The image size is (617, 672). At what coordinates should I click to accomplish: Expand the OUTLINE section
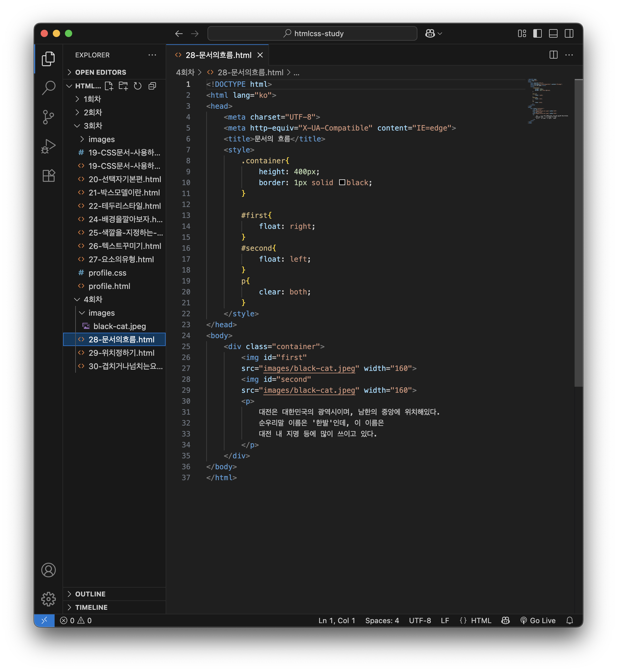point(90,594)
